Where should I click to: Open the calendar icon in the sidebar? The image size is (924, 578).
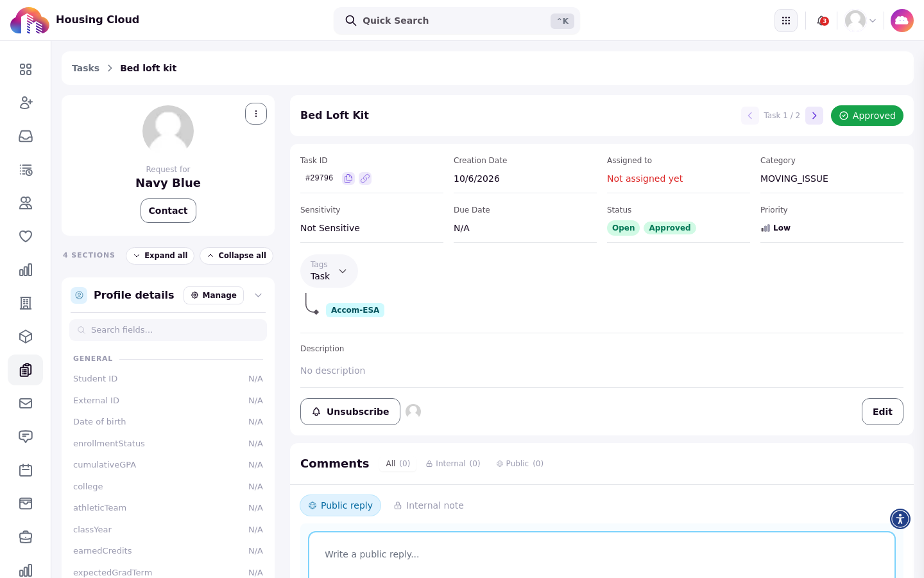click(x=26, y=470)
